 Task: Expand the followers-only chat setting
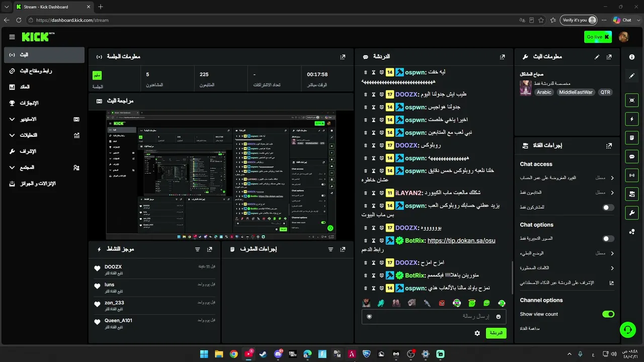612,193
